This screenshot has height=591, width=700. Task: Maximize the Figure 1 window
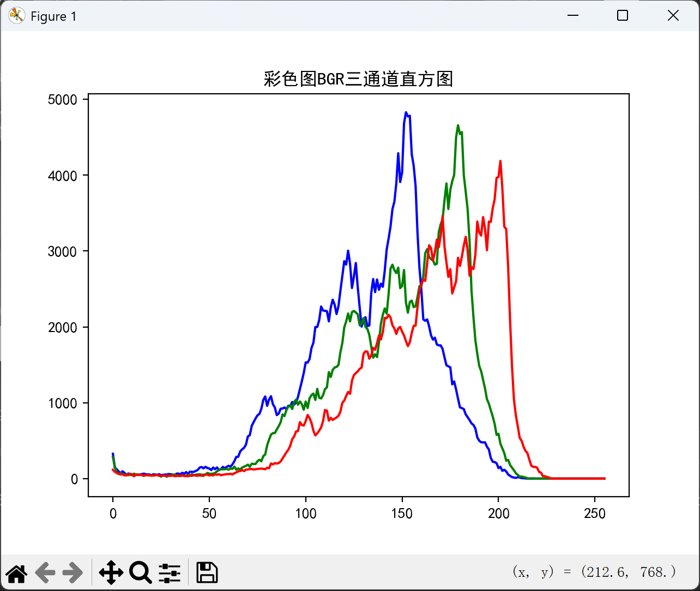tap(623, 16)
